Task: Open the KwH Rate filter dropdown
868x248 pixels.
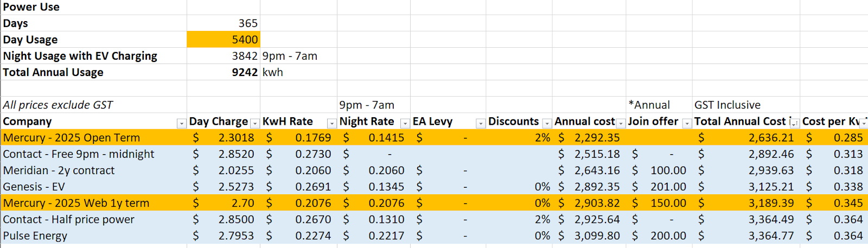Action: [x=331, y=124]
